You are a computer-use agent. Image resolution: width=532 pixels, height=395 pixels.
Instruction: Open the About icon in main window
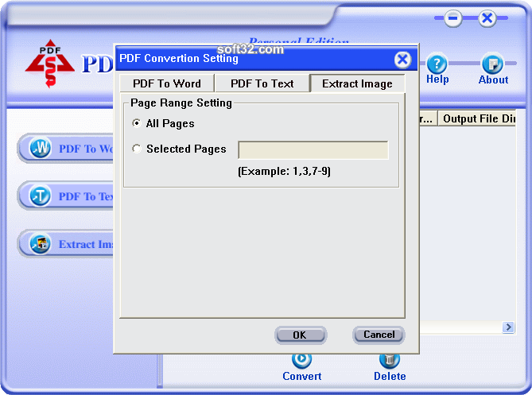click(x=492, y=64)
